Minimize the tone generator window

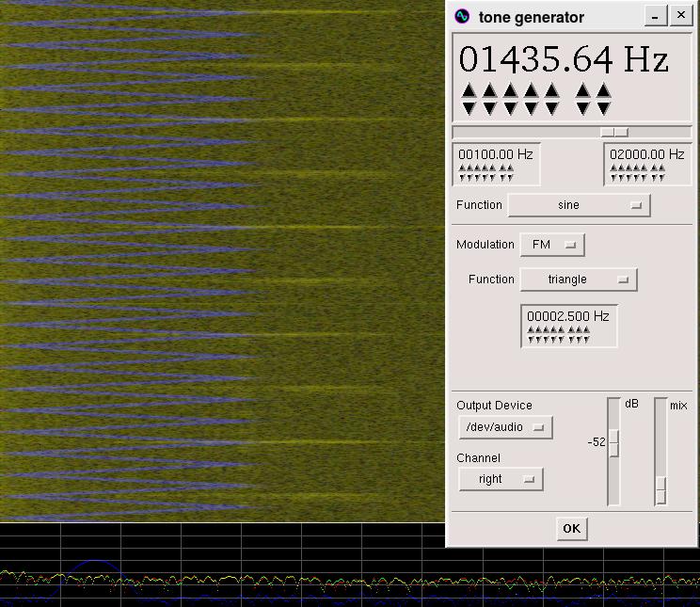[x=655, y=16]
